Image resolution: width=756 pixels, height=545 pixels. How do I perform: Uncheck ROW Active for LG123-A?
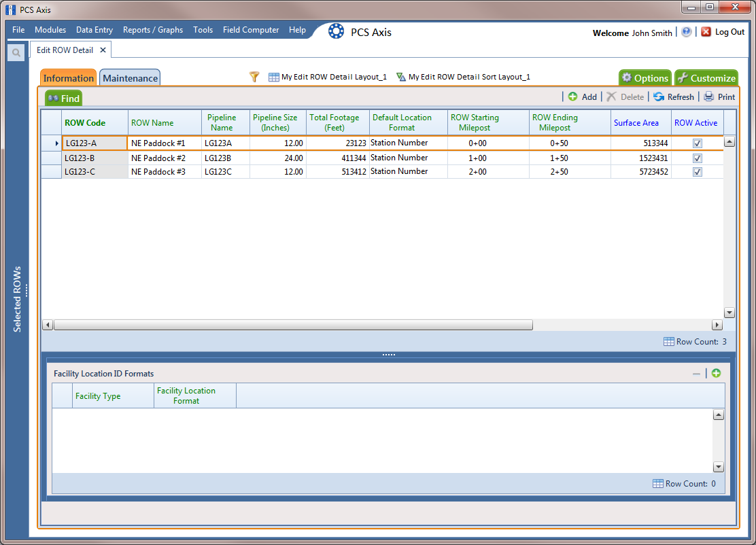(697, 143)
